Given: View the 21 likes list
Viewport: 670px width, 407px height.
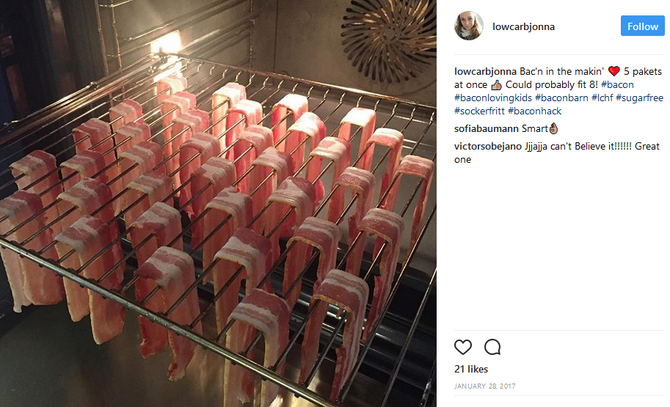Looking at the screenshot, I should tap(471, 369).
